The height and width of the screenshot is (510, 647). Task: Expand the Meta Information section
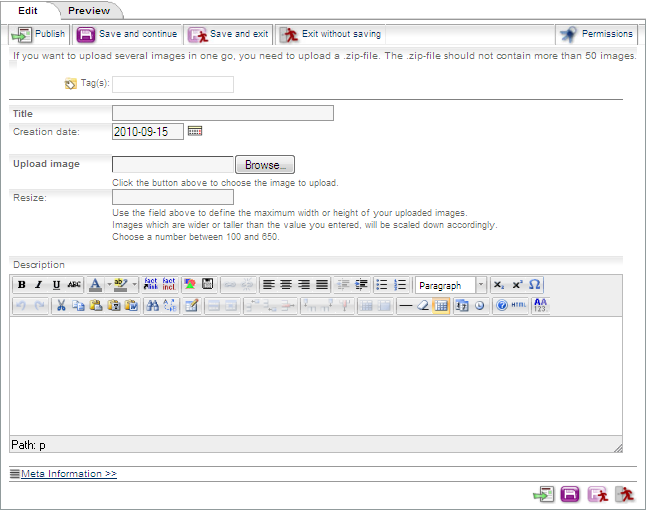click(69, 473)
